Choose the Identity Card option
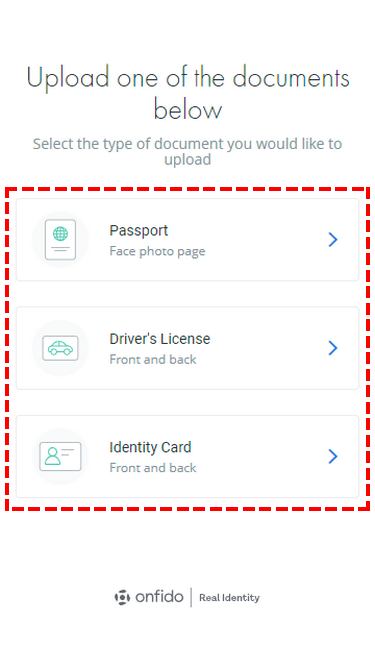Image resolution: width=375 pixels, height=648 pixels. [187, 456]
